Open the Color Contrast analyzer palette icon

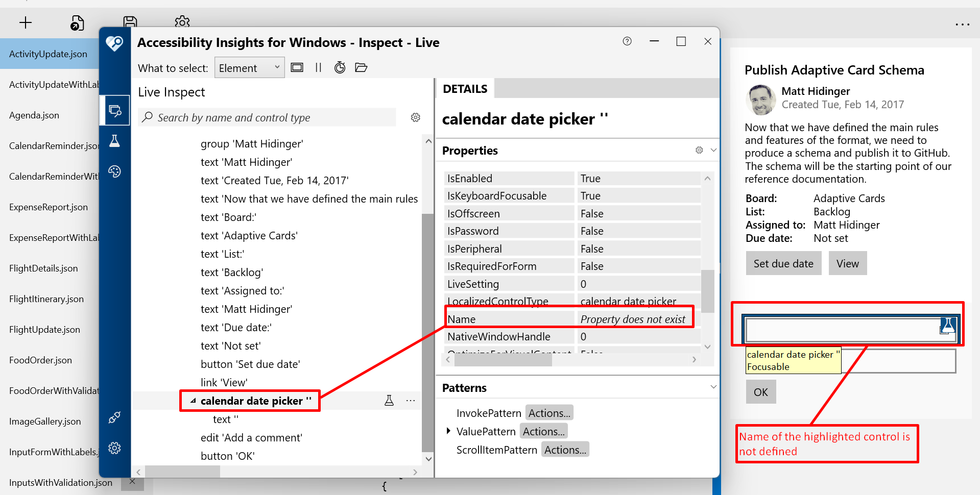tap(115, 171)
